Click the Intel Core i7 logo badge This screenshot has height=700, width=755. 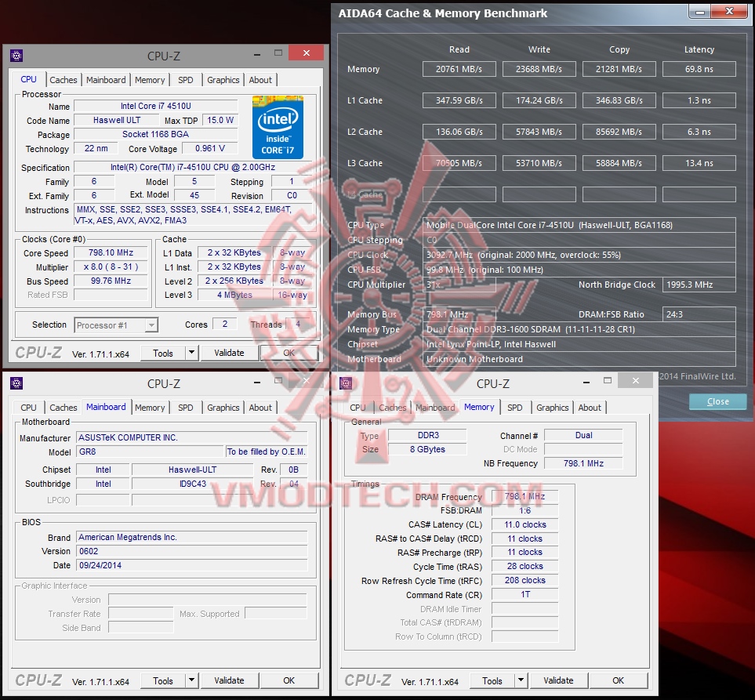coord(278,128)
